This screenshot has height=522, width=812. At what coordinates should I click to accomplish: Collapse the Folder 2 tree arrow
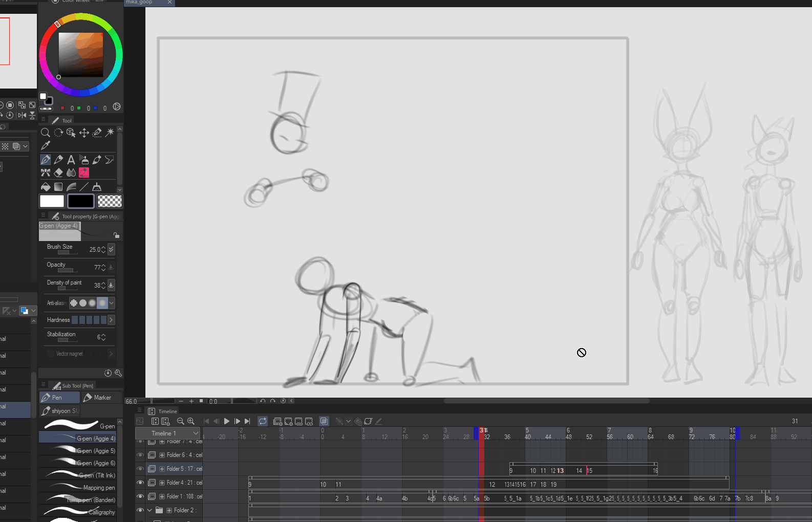pyautogui.click(x=149, y=510)
